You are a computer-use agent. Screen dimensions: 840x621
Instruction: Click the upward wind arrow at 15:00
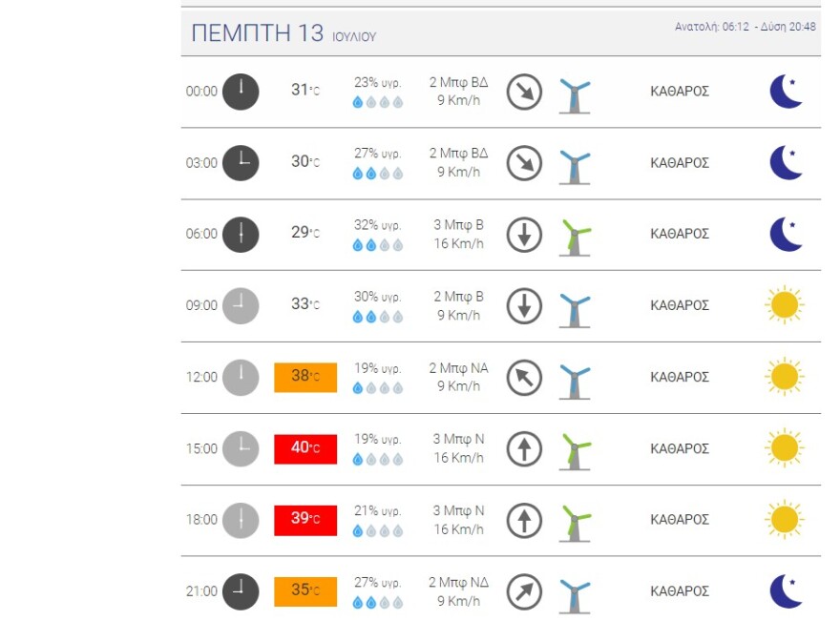point(523,448)
